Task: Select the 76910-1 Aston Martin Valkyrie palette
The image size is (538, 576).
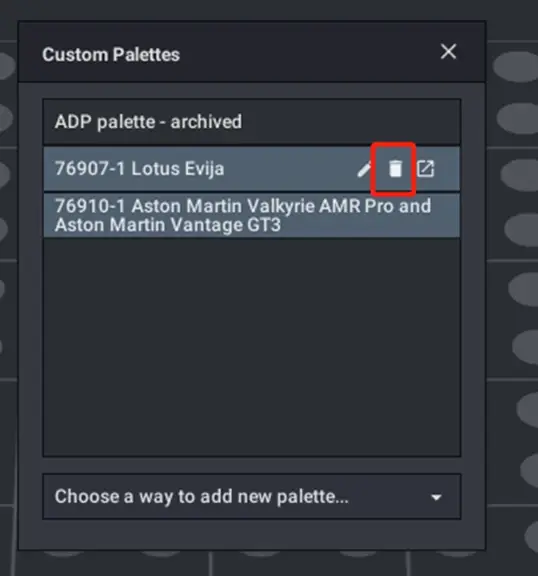Action: [x=252, y=215]
